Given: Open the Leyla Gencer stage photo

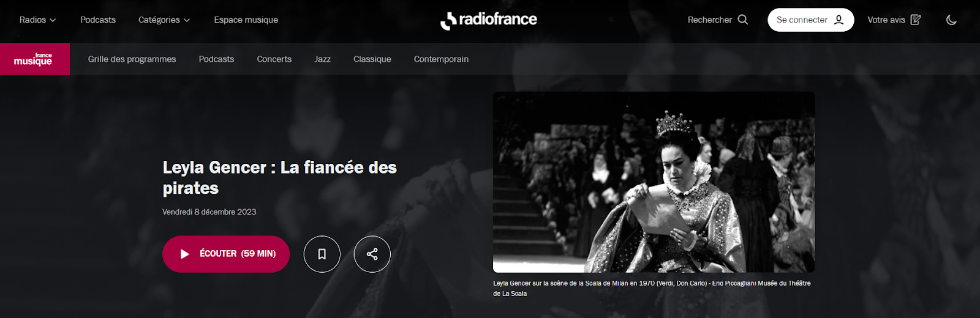Looking at the screenshot, I should (x=654, y=182).
